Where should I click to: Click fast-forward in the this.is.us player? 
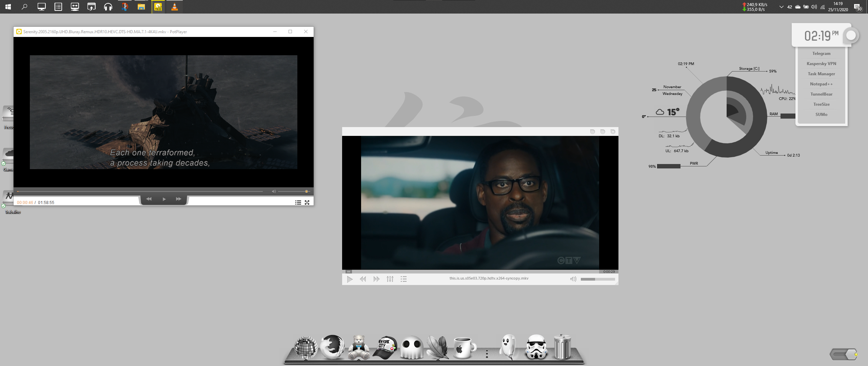(376, 279)
